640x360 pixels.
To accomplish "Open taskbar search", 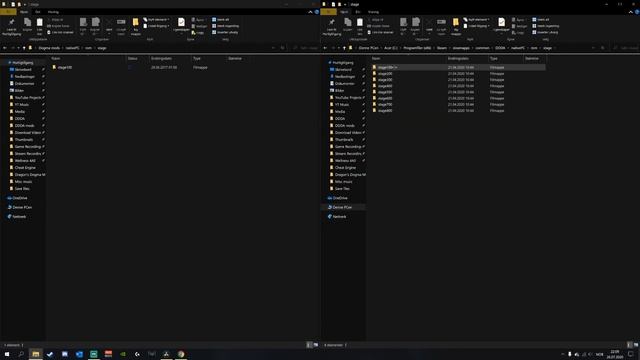I will (x=21, y=354).
